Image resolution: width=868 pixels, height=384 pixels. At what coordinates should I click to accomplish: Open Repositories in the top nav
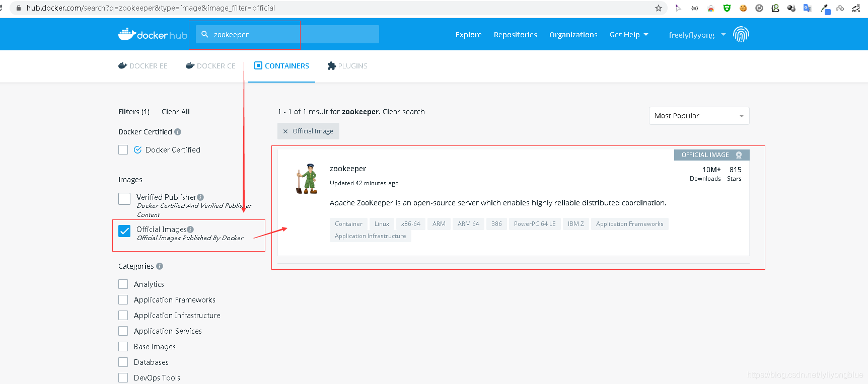515,35
